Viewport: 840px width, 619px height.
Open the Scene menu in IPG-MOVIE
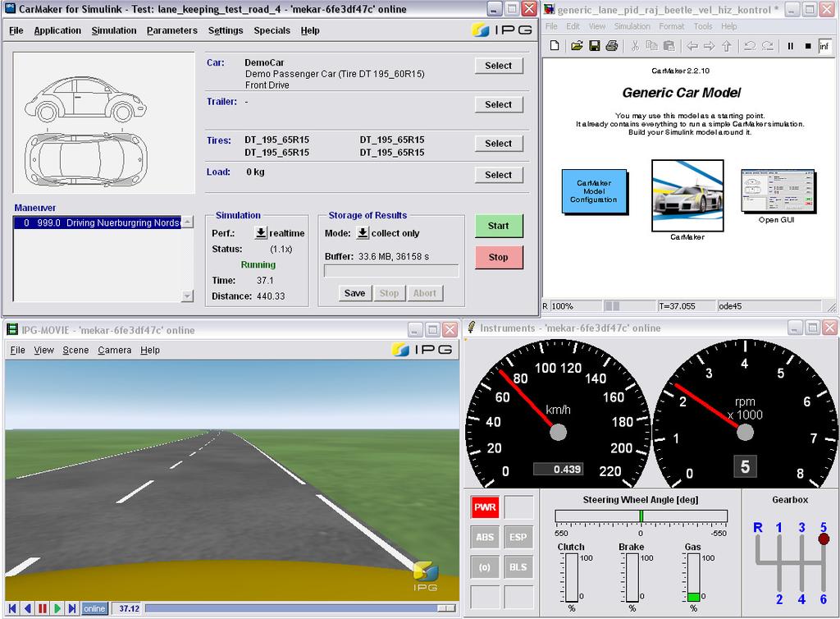click(75, 350)
